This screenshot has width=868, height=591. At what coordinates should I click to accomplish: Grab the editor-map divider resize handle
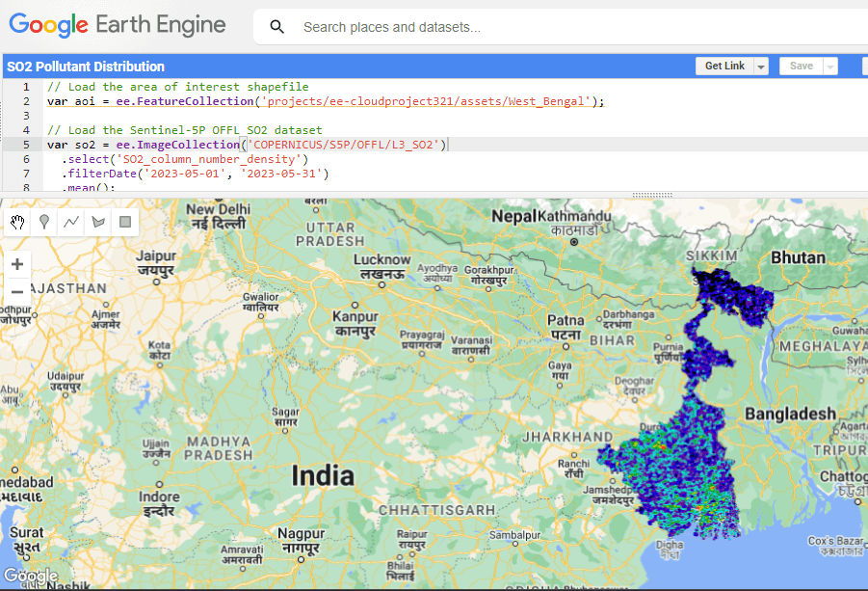[652, 195]
